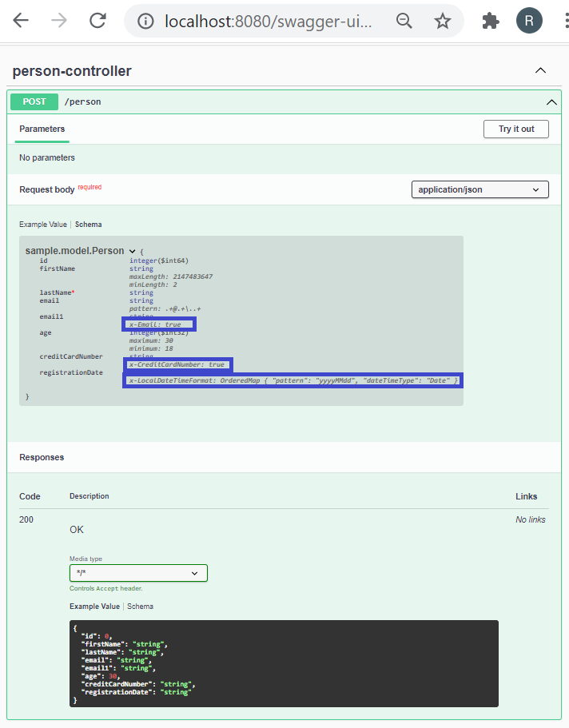The image size is (569, 728).
Task: Open the browser extensions puzzle icon
Action: [x=491, y=21]
